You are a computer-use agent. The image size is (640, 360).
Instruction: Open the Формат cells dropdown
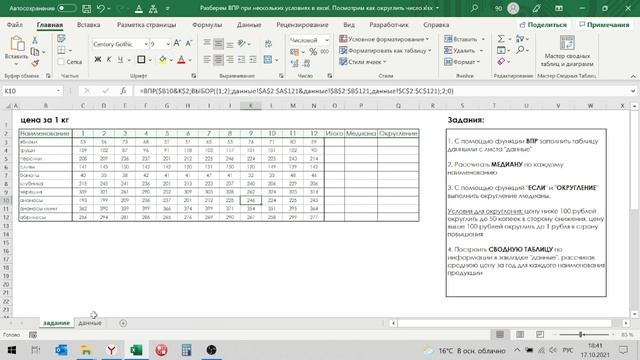click(x=462, y=62)
